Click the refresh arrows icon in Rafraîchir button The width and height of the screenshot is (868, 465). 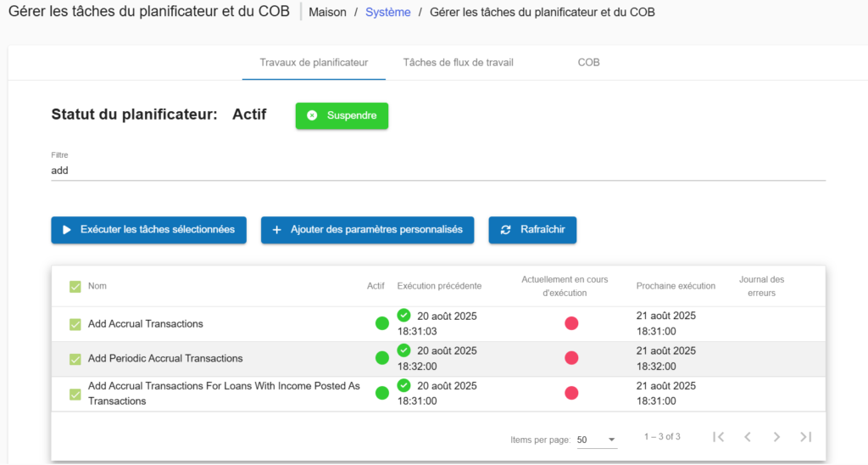click(505, 229)
